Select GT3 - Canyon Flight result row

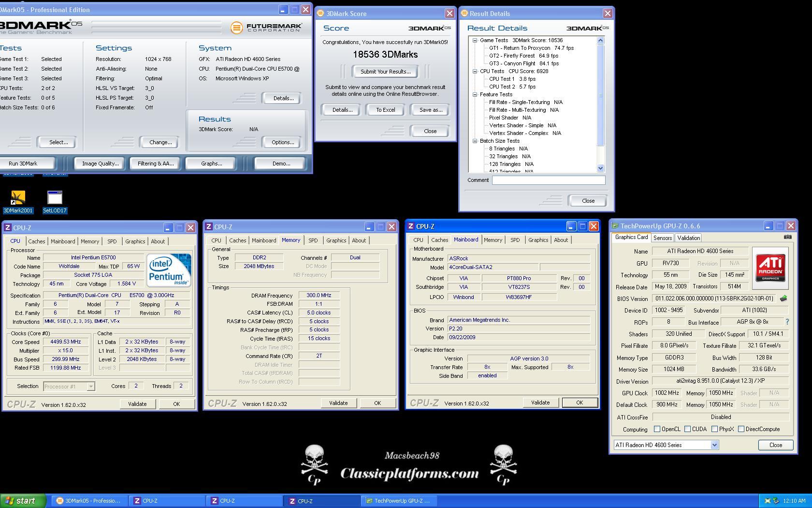[523, 63]
